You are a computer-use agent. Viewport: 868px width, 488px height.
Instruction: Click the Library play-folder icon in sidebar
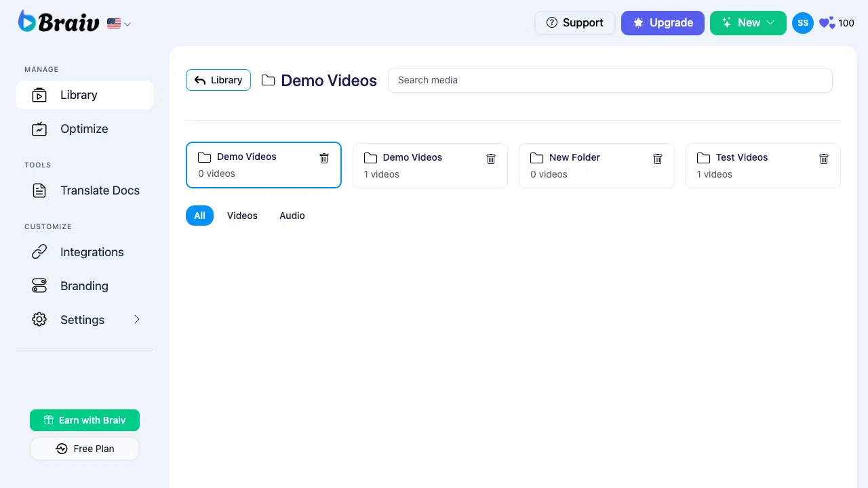(39, 95)
